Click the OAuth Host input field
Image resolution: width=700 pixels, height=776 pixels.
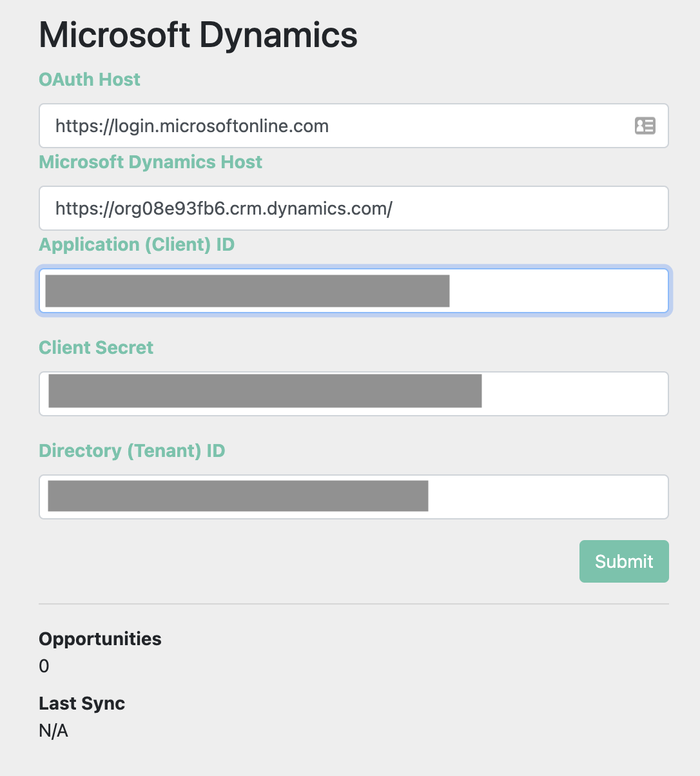click(x=354, y=126)
